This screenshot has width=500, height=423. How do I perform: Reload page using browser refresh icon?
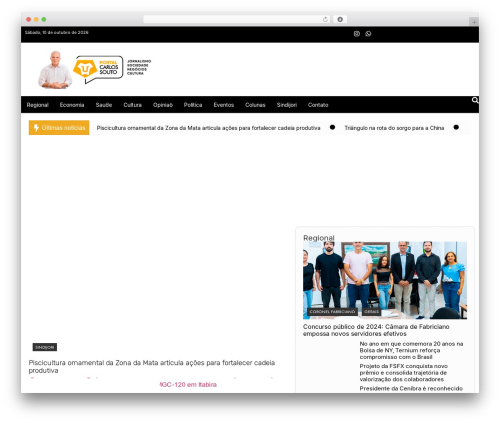click(x=325, y=19)
